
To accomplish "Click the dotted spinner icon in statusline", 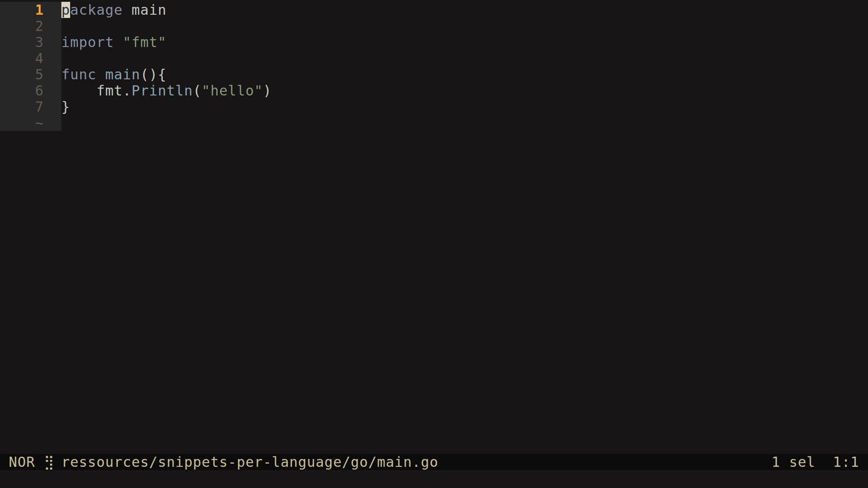I will pyautogui.click(x=49, y=463).
